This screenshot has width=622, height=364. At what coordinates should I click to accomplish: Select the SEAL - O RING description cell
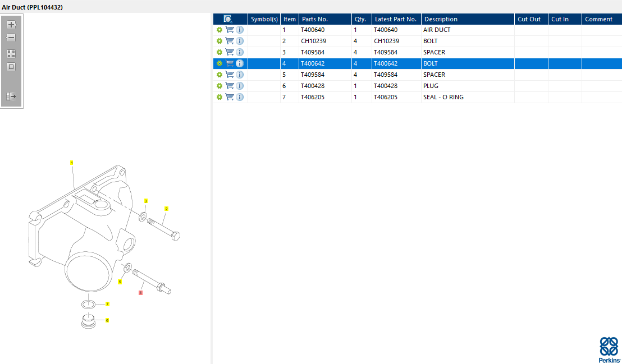[468, 97]
